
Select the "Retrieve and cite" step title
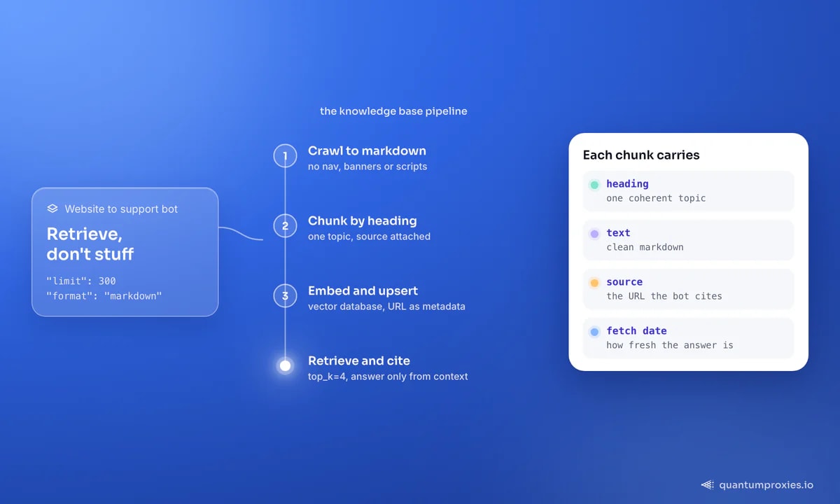[359, 360]
